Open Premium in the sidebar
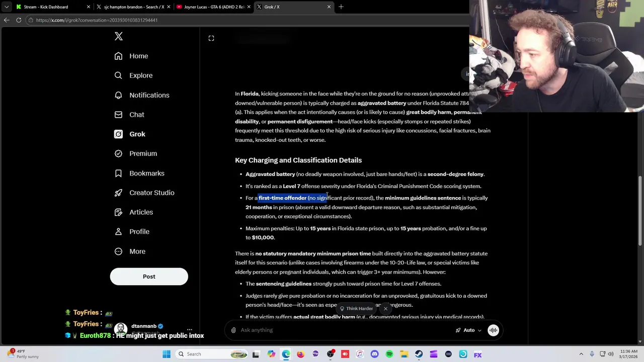This screenshot has height=362, width=644. pyautogui.click(x=136, y=153)
